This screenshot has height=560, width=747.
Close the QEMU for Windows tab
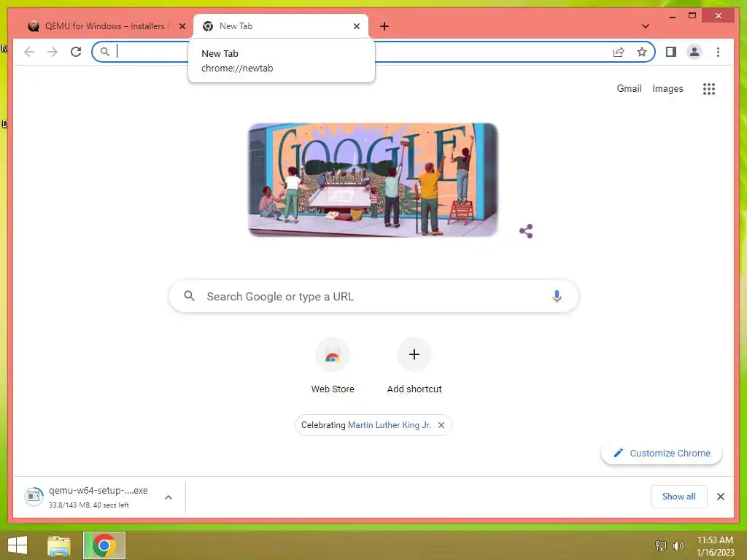(x=182, y=26)
